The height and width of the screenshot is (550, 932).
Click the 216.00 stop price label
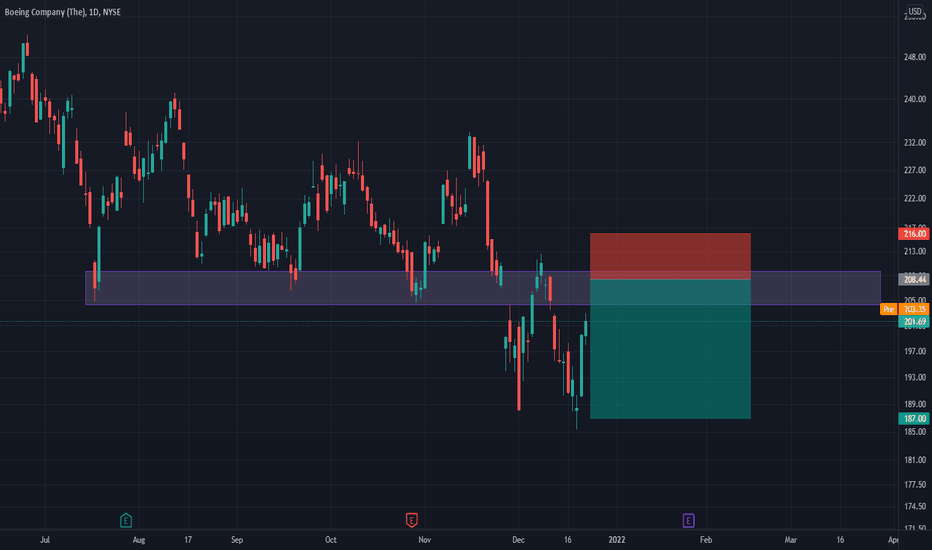[x=915, y=234]
